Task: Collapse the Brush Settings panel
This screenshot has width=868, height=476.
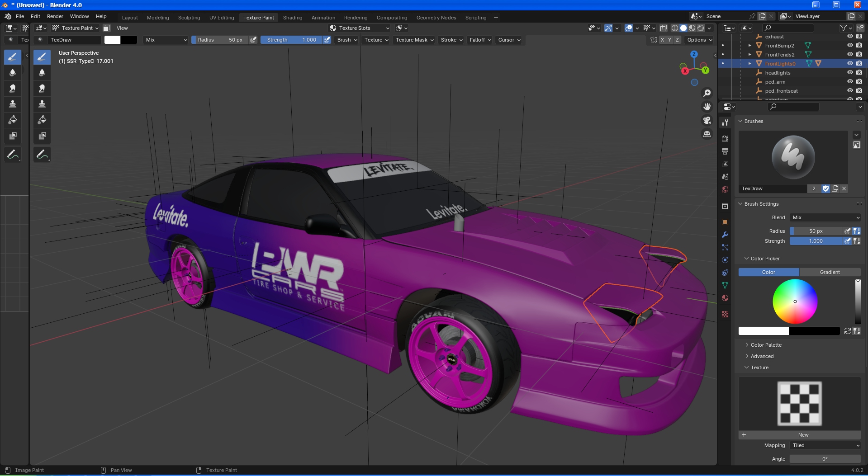Action: point(740,204)
